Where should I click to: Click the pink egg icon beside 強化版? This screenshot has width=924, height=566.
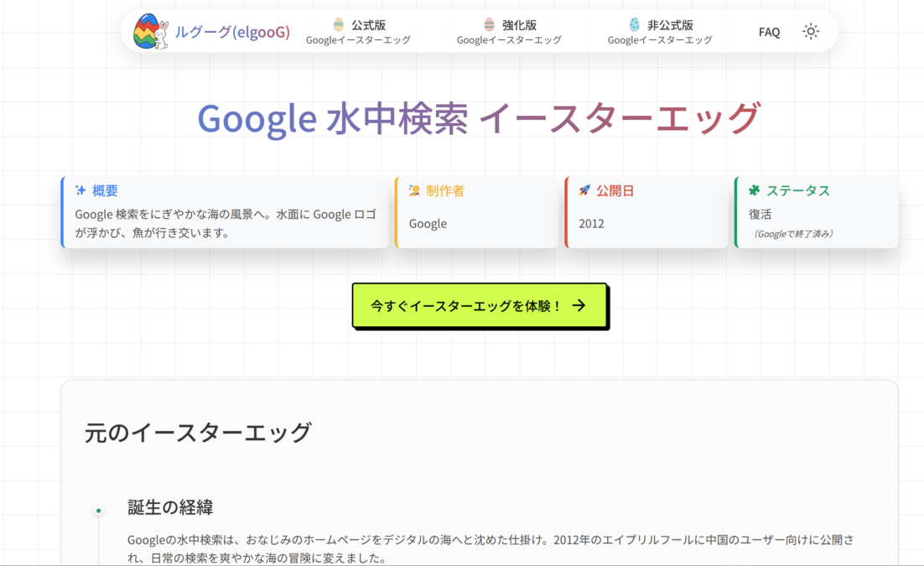point(489,25)
